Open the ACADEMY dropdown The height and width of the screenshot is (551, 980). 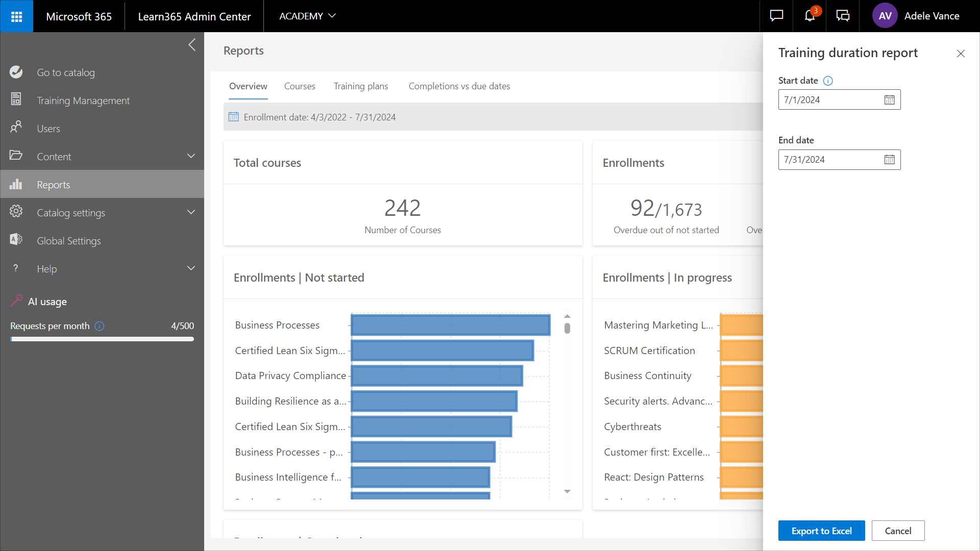307,16
